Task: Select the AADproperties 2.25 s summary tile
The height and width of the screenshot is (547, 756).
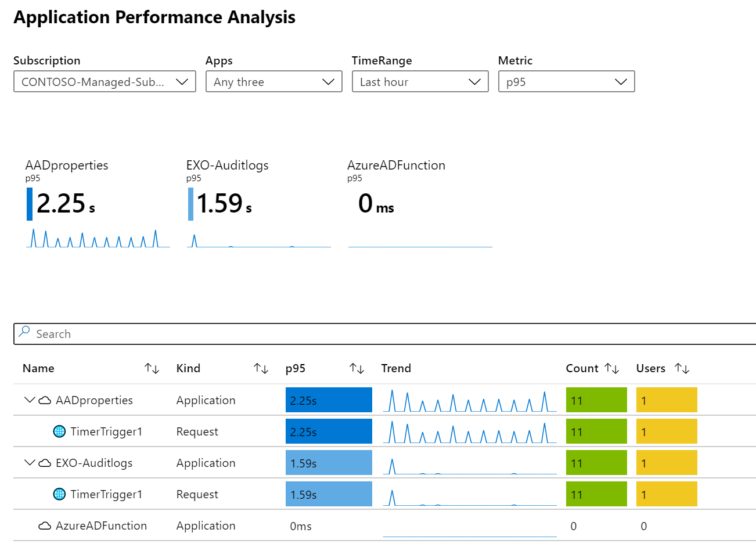Action: 98,204
